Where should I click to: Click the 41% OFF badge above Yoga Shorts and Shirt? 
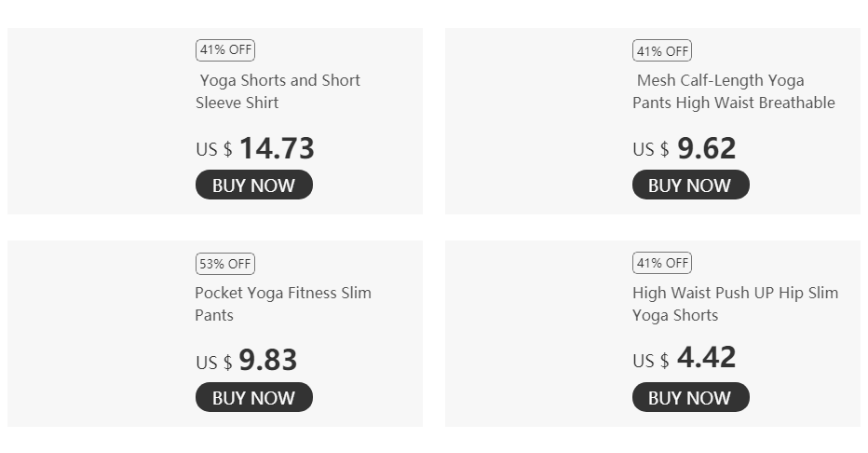coord(224,50)
